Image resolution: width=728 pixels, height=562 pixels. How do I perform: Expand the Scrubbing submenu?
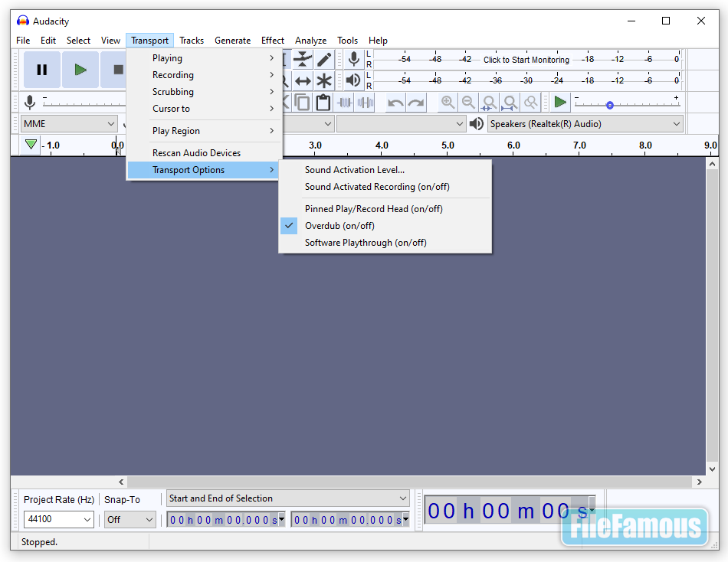click(205, 91)
